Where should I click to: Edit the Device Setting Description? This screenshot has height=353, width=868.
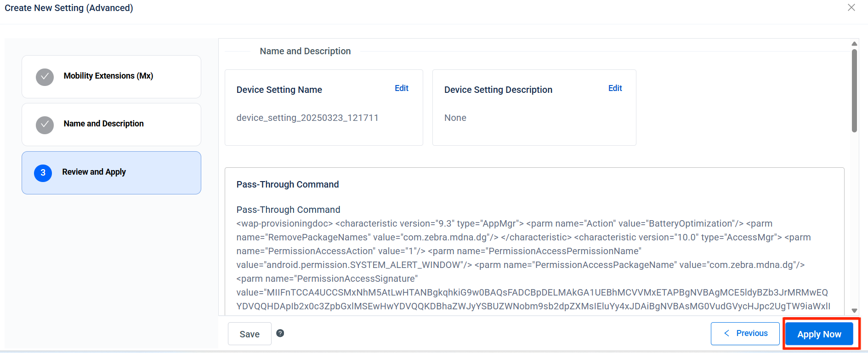pos(615,88)
